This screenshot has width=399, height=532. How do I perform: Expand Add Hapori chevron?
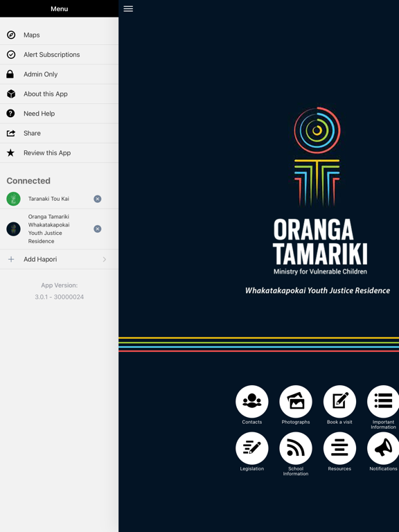(x=105, y=259)
